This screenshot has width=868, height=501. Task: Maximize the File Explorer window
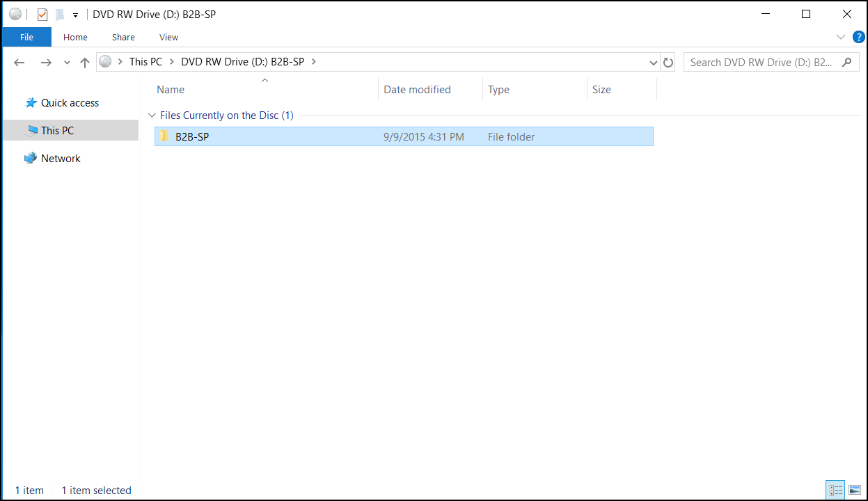806,14
